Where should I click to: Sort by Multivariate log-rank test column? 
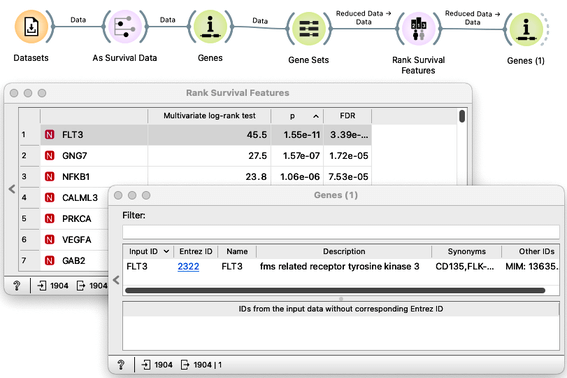[209, 116]
